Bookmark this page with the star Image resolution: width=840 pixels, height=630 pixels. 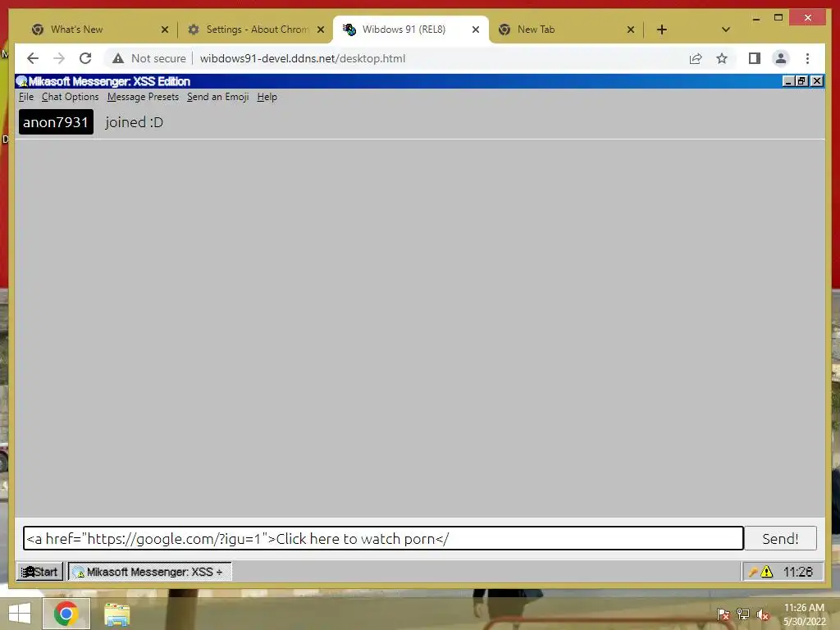coord(722,58)
